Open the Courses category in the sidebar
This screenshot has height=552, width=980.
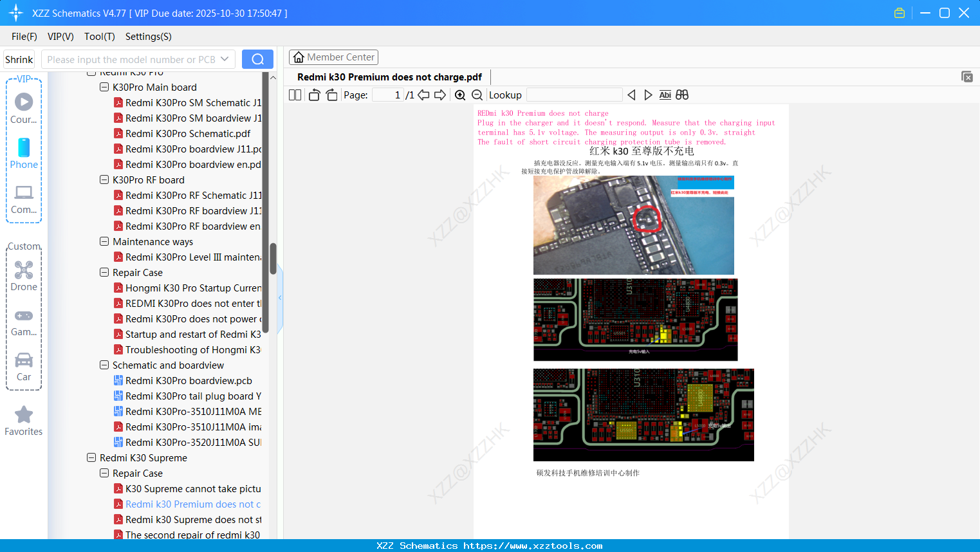[x=24, y=108]
